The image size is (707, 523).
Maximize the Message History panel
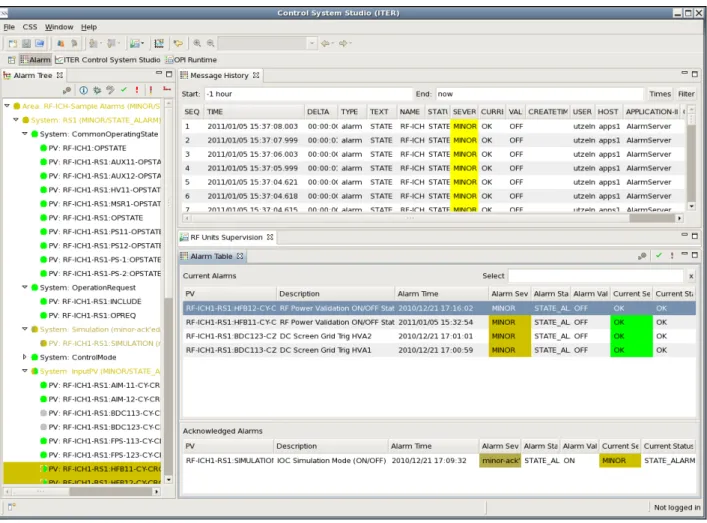(695, 74)
